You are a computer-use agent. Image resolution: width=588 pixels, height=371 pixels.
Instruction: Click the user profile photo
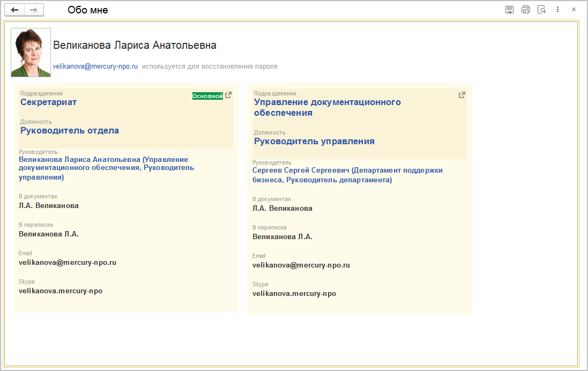pyautogui.click(x=31, y=53)
